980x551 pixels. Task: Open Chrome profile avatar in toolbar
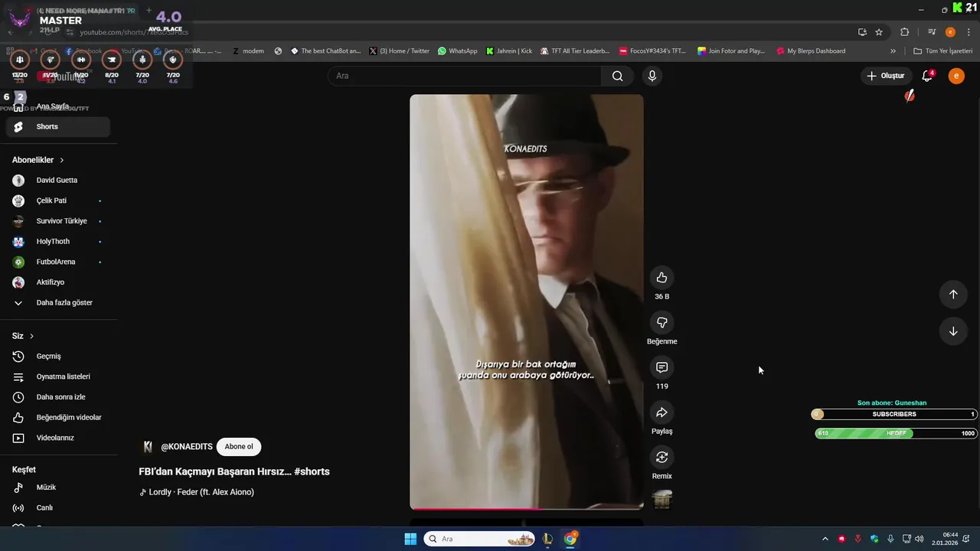(950, 32)
